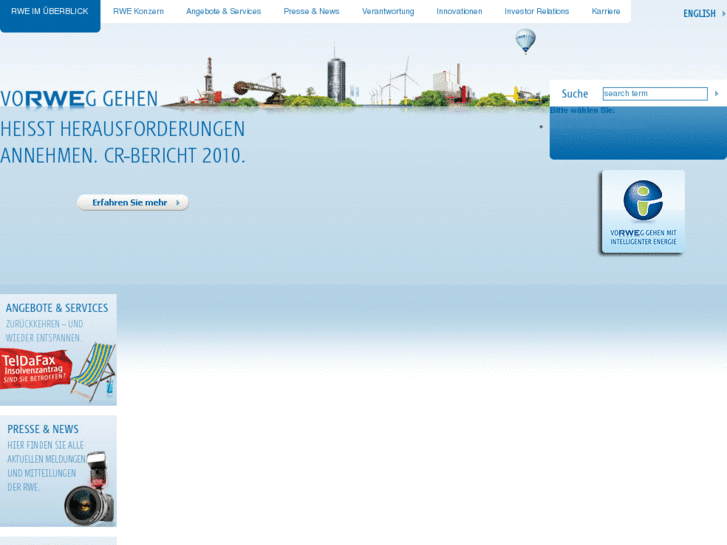Screen dimensions: 727x545
Task: Open the intelligent energy info icon tile
Action: 643,212
